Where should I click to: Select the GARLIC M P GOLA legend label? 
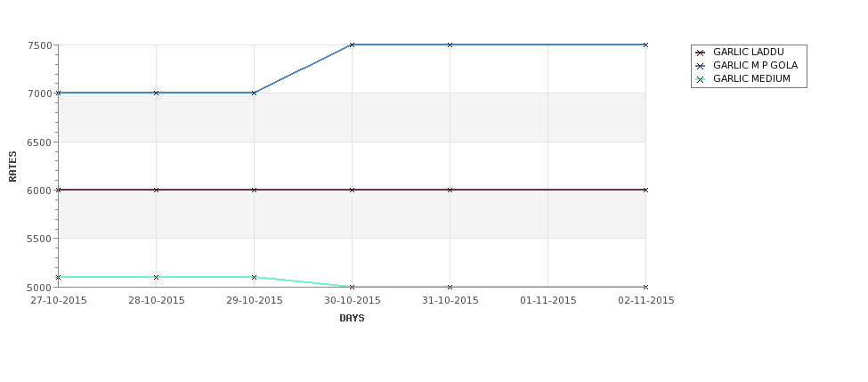pyautogui.click(x=755, y=65)
